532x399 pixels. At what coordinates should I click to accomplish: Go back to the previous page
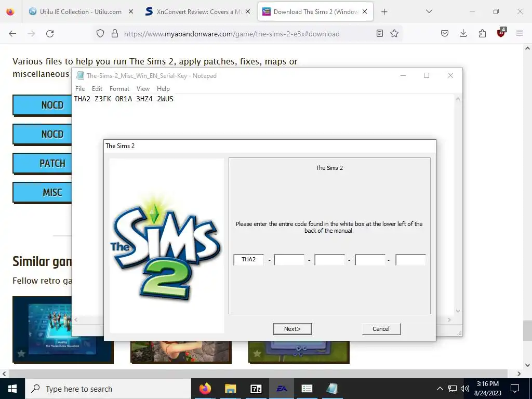coord(12,34)
